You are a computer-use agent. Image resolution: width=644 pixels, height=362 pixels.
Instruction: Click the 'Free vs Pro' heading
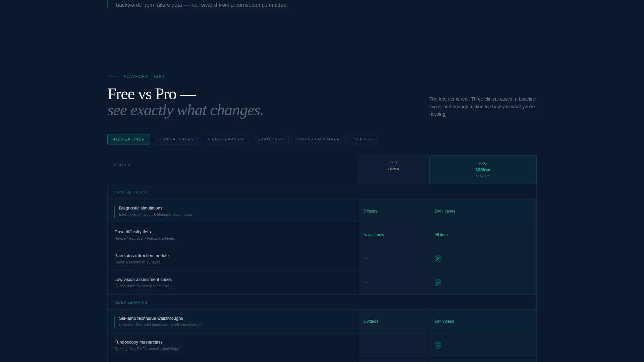(x=152, y=94)
